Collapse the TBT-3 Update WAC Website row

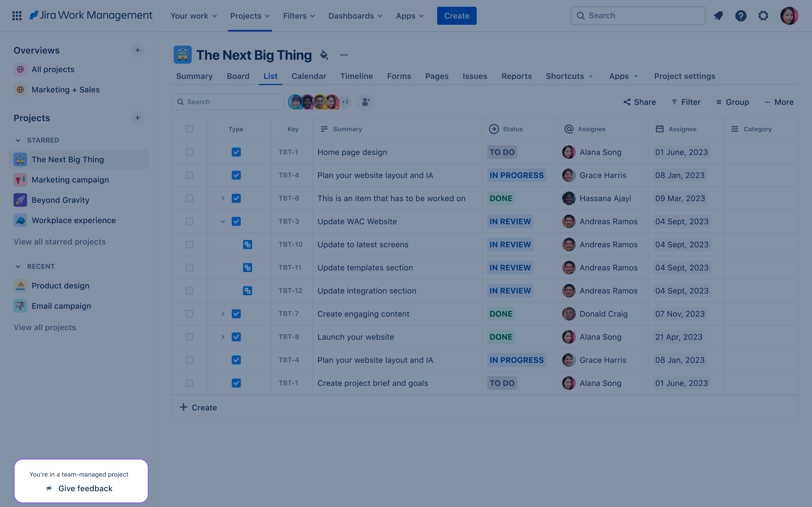tap(222, 221)
